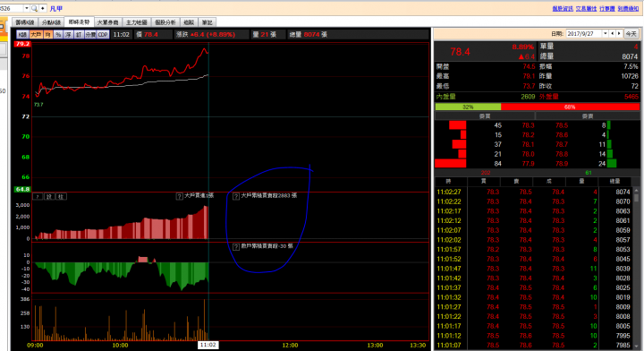Click the 68% outer volume red bar
Image resolution: width=644 pixels, height=351 pixels.
pyautogui.click(x=570, y=107)
